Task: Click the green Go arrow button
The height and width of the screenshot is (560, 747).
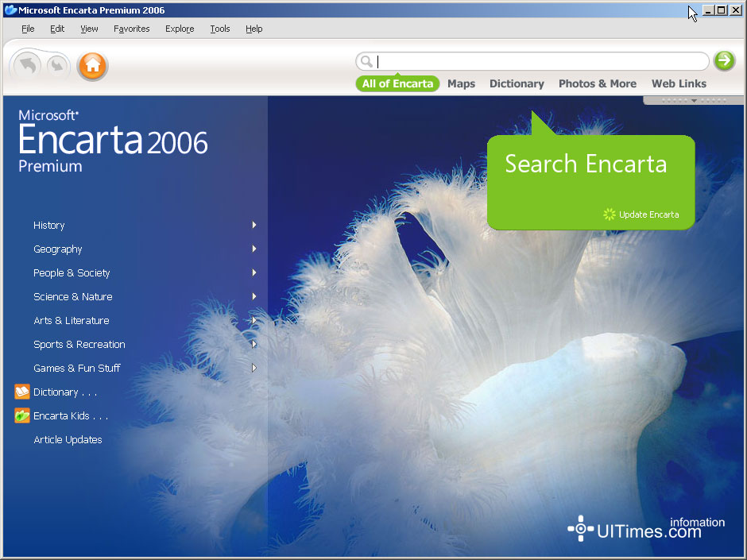Action: coord(724,60)
